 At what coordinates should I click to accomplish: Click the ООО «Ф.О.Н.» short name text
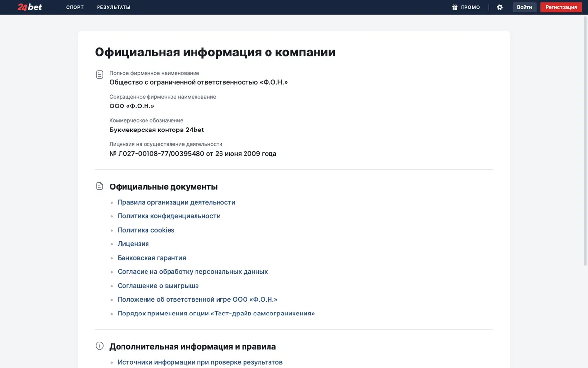click(132, 106)
